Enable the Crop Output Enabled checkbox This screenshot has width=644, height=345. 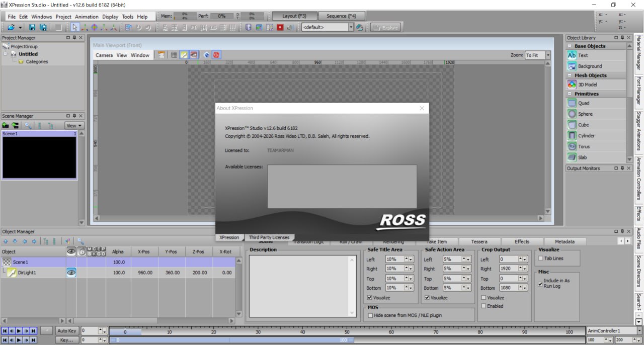[484, 306]
